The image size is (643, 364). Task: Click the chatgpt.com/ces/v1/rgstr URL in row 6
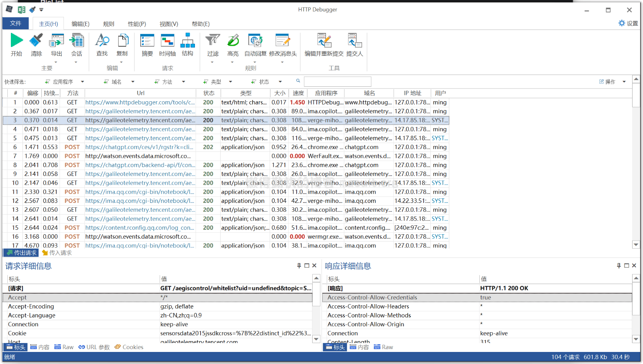pyautogui.click(x=139, y=147)
